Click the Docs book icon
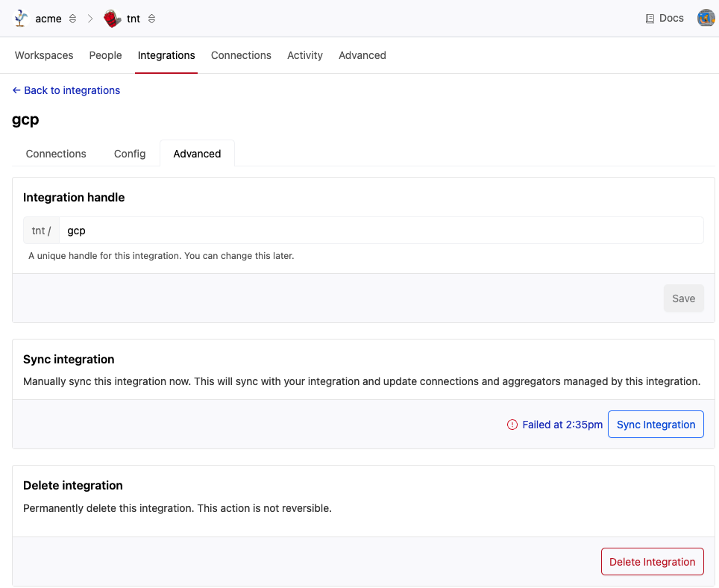This screenshot has height=588, width=719. [650, 19]
